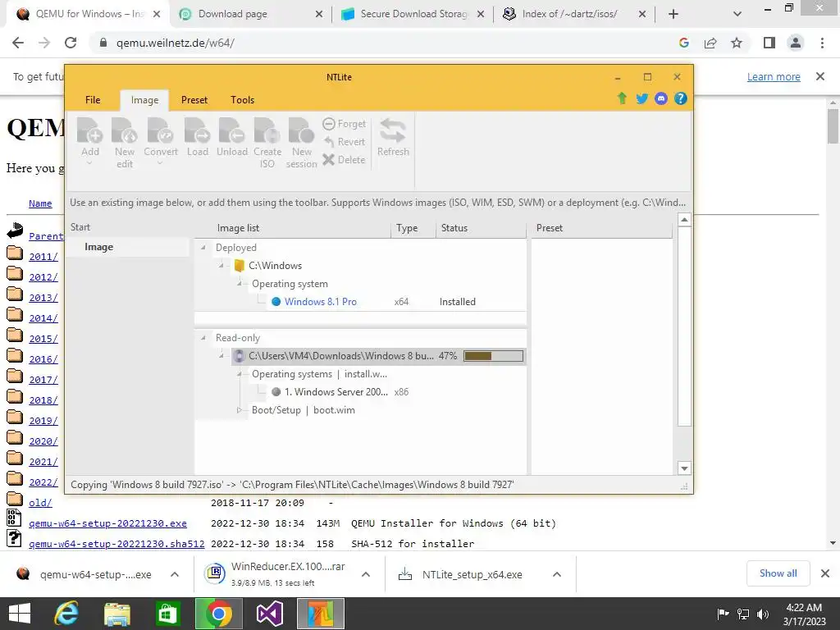Open the File menu in NTLite

[93, 99]
